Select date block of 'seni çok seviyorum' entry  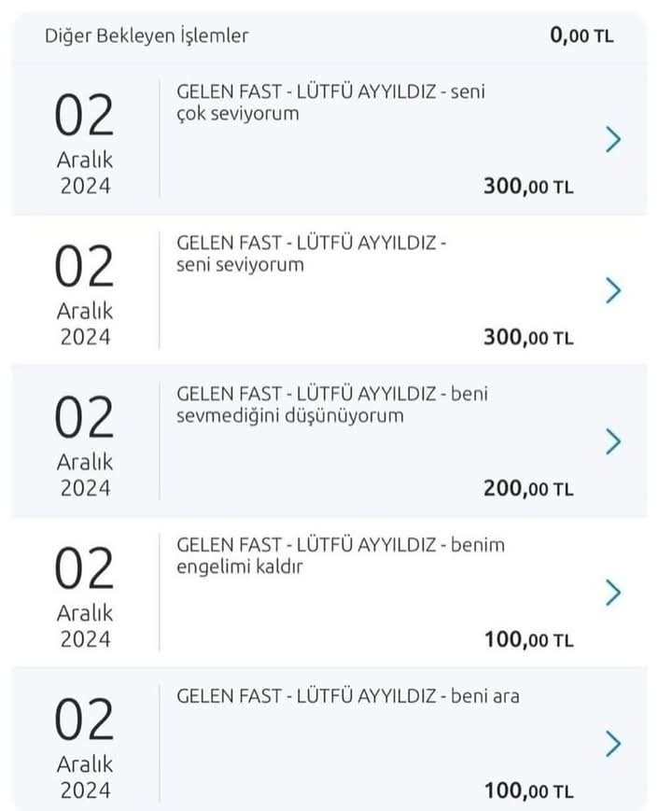pyautogui.click(x=84, y=144)
